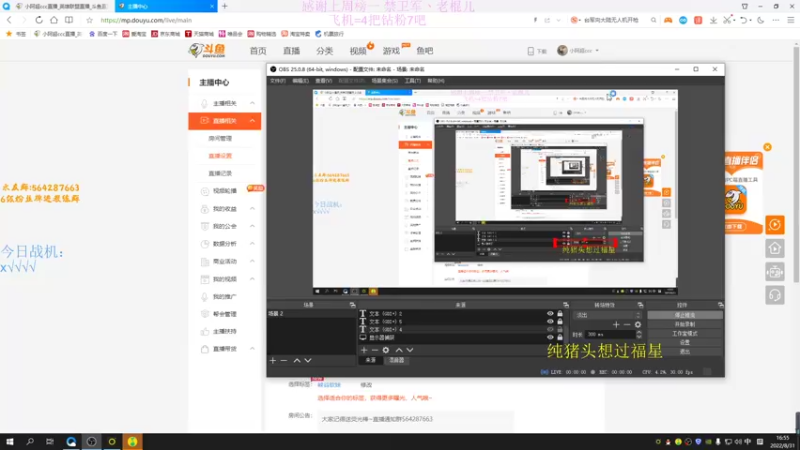Viewport: 800px width, 450px height.
Task: Unlock the 显示器捕获 source
Action: [x=560, y=337]
